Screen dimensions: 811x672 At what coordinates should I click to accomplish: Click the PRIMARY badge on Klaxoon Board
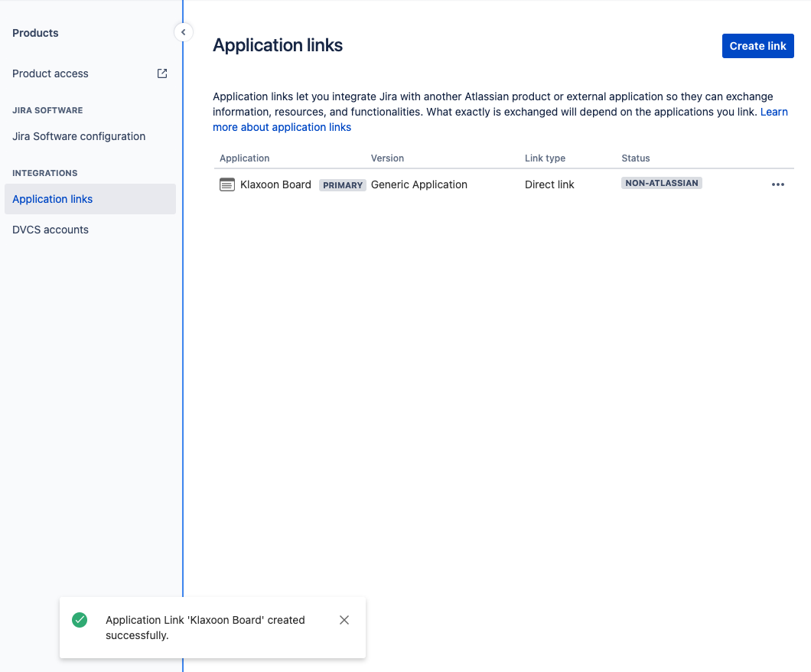click(x=342, y=184)
